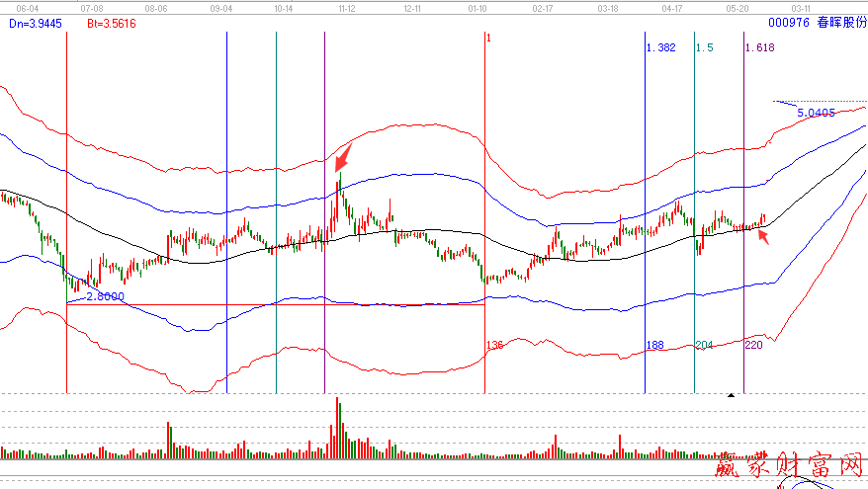Click the red arrow above the price peak

(343, 158)
